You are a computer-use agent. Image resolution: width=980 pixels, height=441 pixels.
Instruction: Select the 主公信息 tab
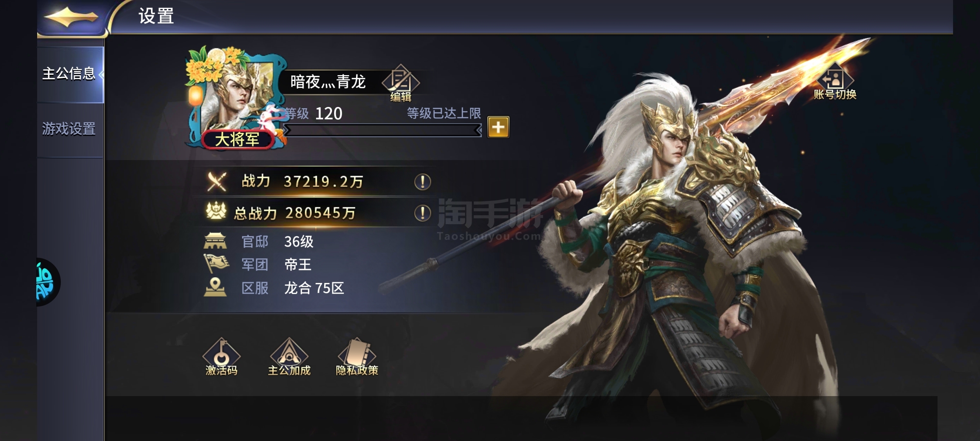click(70, 74)
